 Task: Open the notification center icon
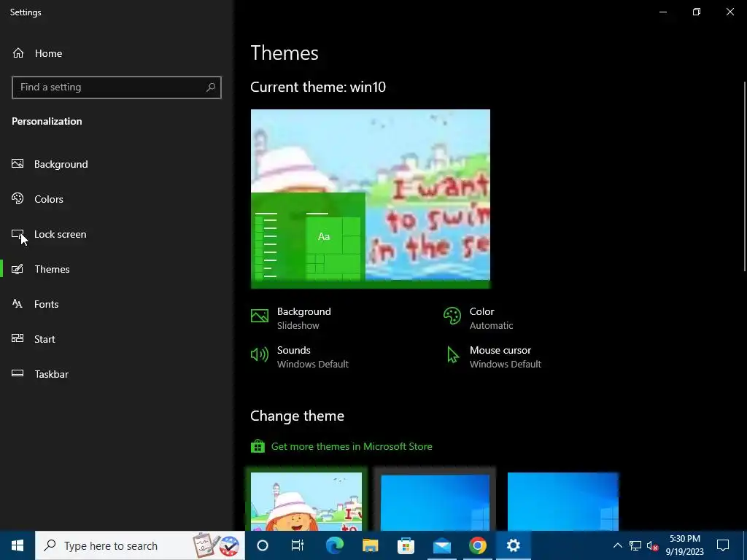723,545
